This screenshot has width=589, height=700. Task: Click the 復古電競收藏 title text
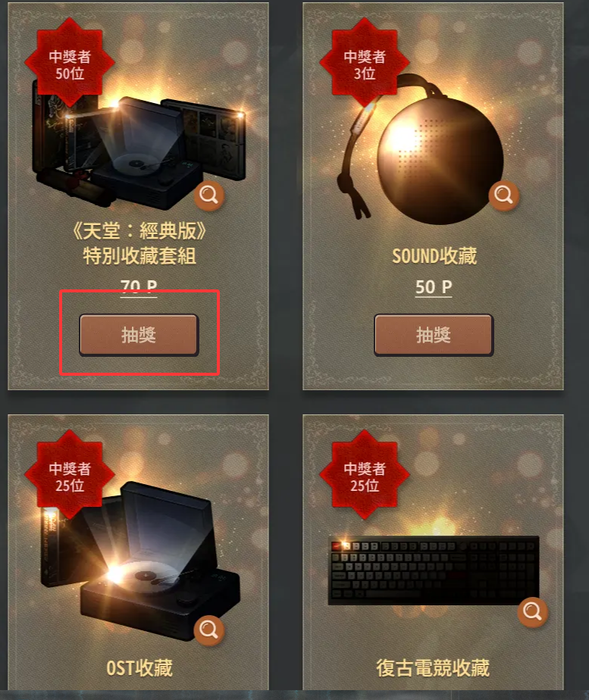tap(433, 668)
